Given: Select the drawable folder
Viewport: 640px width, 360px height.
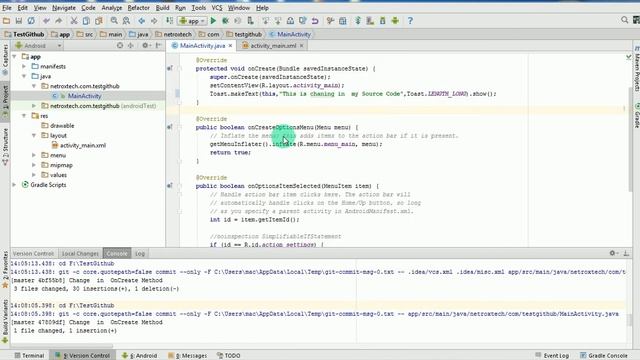Looking at the screenshot, I should (x=62, y=126).
